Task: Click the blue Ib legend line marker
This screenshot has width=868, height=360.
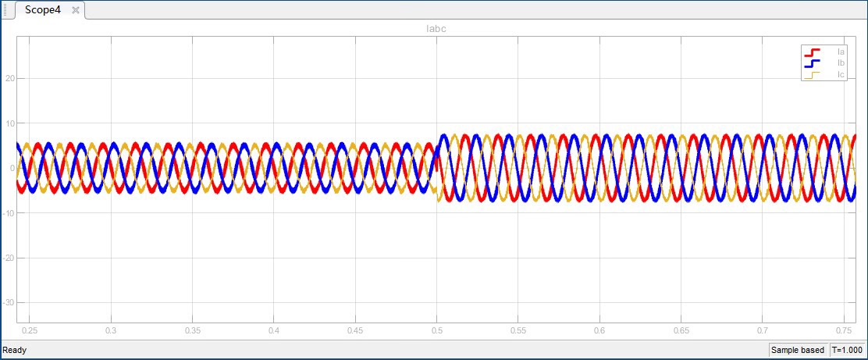Action: (x=812, y=63)
